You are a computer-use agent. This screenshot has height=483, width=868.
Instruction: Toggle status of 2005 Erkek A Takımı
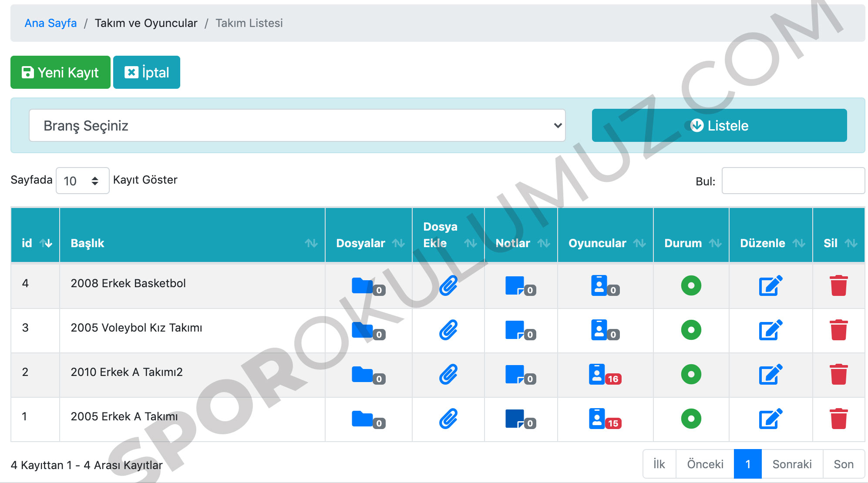coord(691,419)
